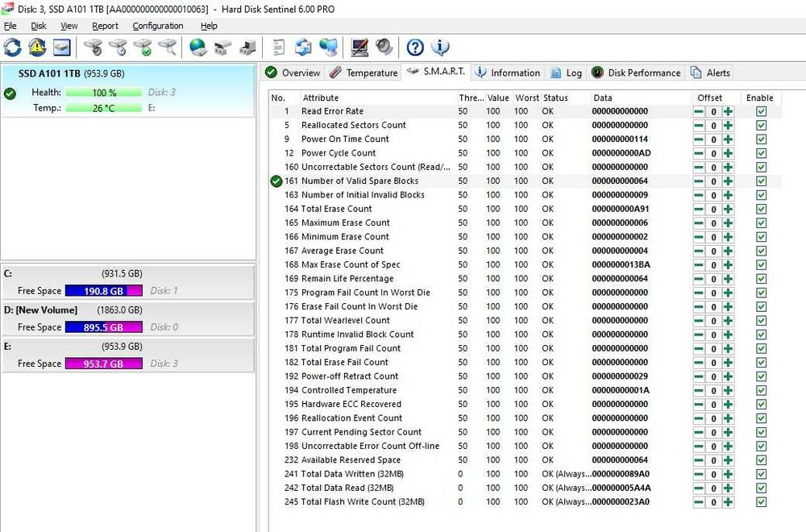Image resolution: width=806 pixels, height=532 pixels.
Task: Increase offset for Total Wearlevel Count
Action: [728, 321]
